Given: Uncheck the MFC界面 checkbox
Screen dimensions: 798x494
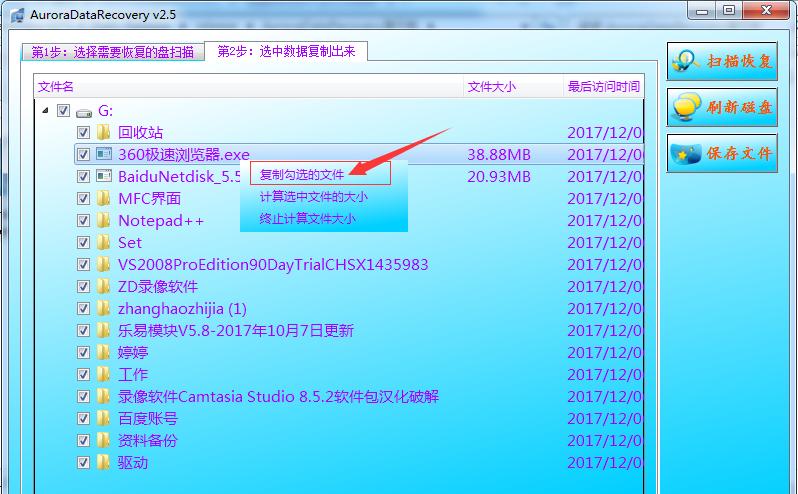Looking at the screenshot, I should tap(83, 198).
